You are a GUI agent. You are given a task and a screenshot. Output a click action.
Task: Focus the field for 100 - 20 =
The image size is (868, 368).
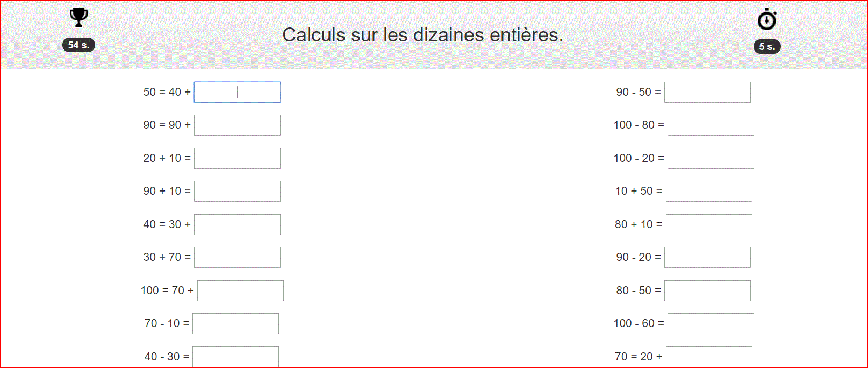[x=711, y=158]
